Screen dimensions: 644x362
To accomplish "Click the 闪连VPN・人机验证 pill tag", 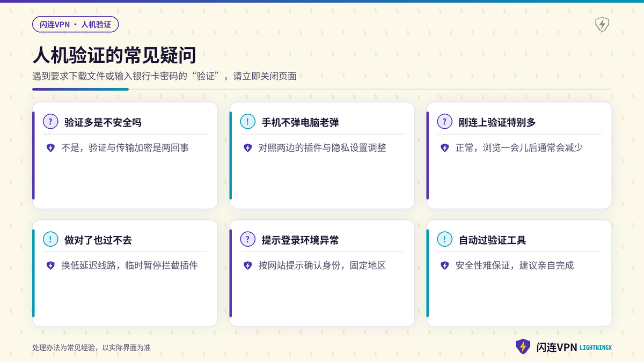I will click(75, 24).
